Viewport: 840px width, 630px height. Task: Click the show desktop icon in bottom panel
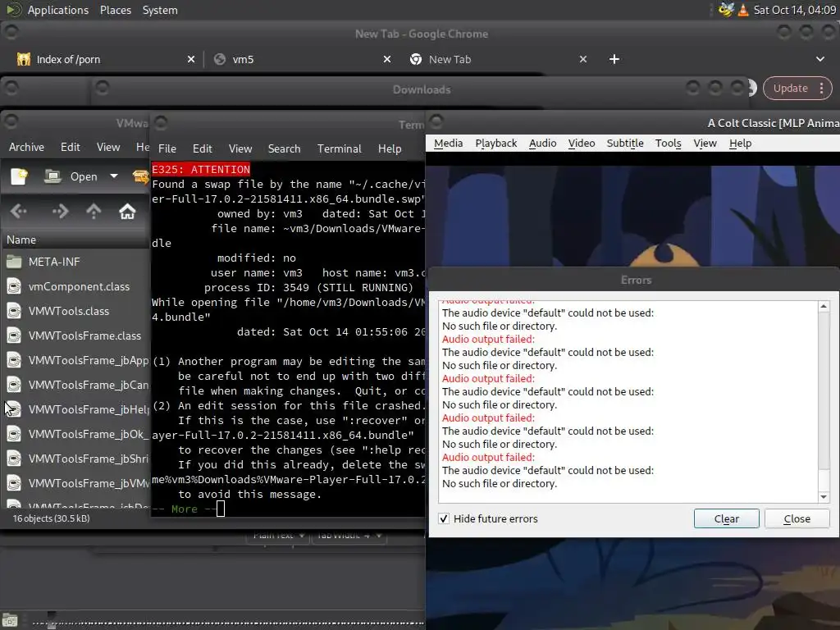[10, 620]
